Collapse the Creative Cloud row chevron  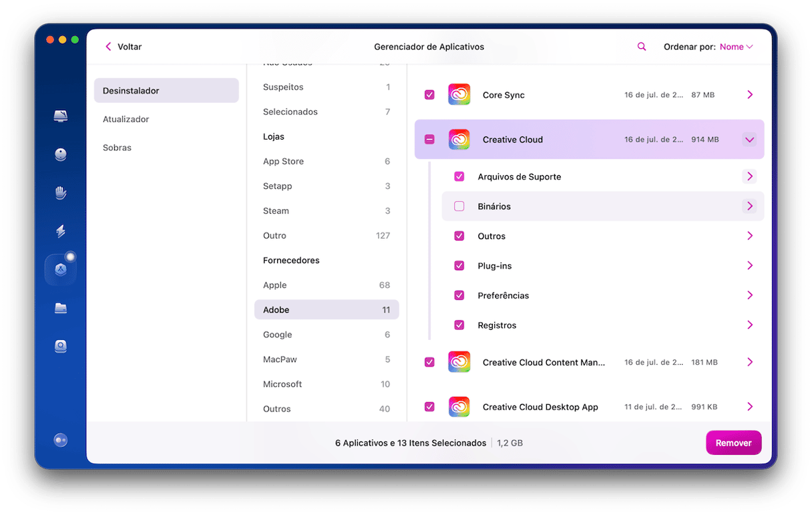[749, 140]
